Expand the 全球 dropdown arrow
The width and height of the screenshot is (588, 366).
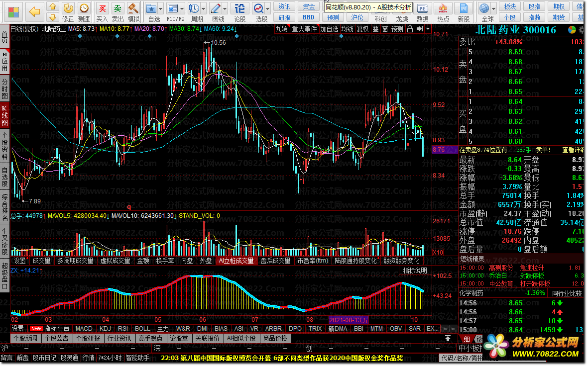(x=493, y=8)
